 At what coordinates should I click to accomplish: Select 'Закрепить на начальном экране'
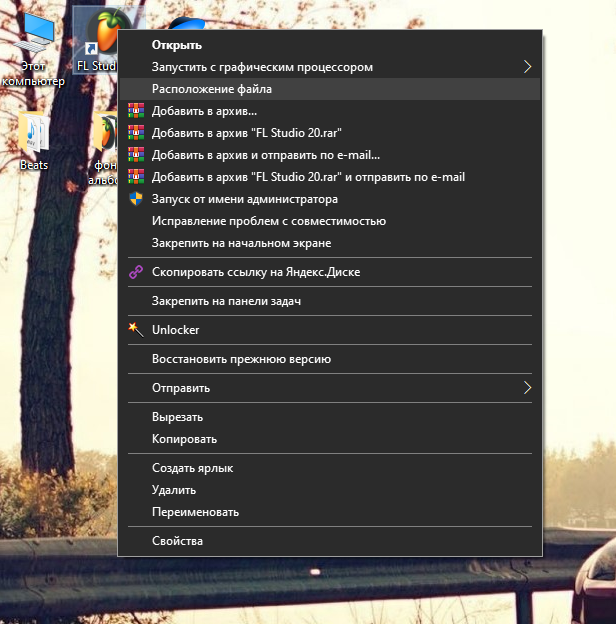pos(329,243)
